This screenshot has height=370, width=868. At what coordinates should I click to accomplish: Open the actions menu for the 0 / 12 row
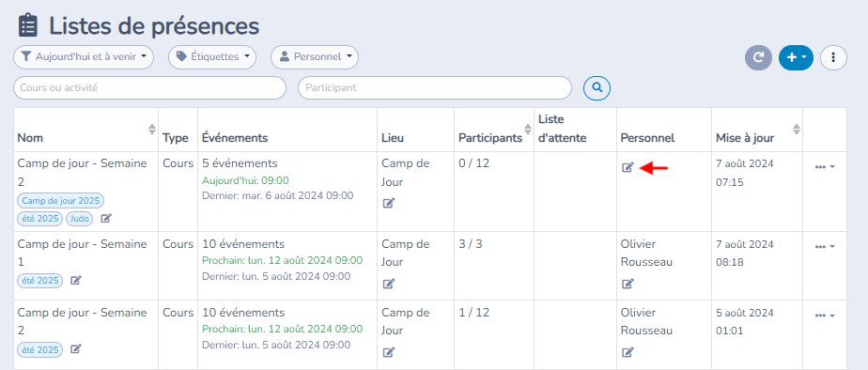pyautogui.click(x=824, y=167)
